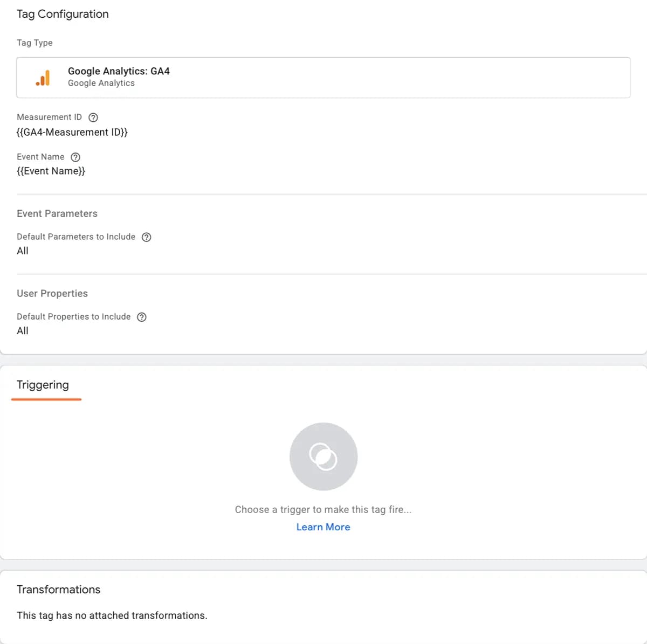Click the Measurement ID help icon
The height and width of the screenshot is (644, 647).
(x=93, y=117)
